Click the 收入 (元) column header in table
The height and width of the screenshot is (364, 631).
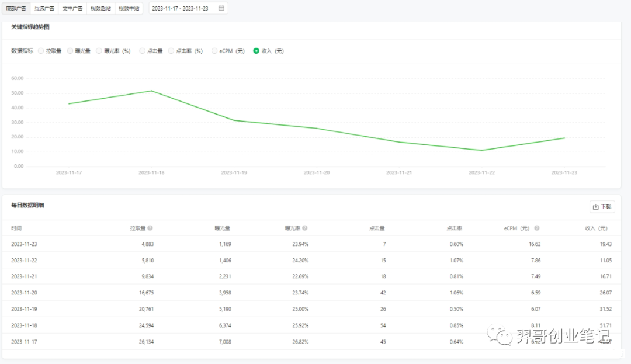click(596, 228)
